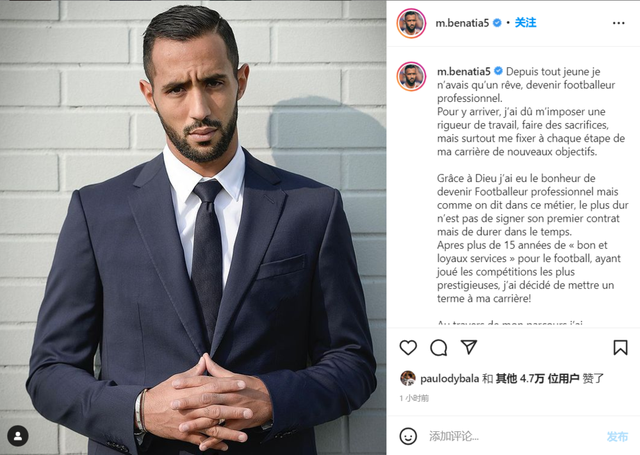The width and height of the screenshot is (640, 455).
Task: Show tagged people icon on the photo
Action: (18, 436)
